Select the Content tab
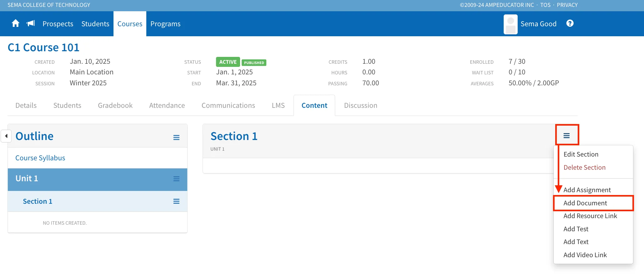 click(314, 105)
